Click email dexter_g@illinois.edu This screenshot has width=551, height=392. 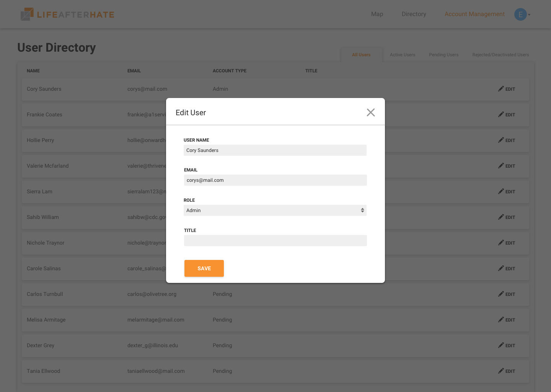[x=153, y=345]
